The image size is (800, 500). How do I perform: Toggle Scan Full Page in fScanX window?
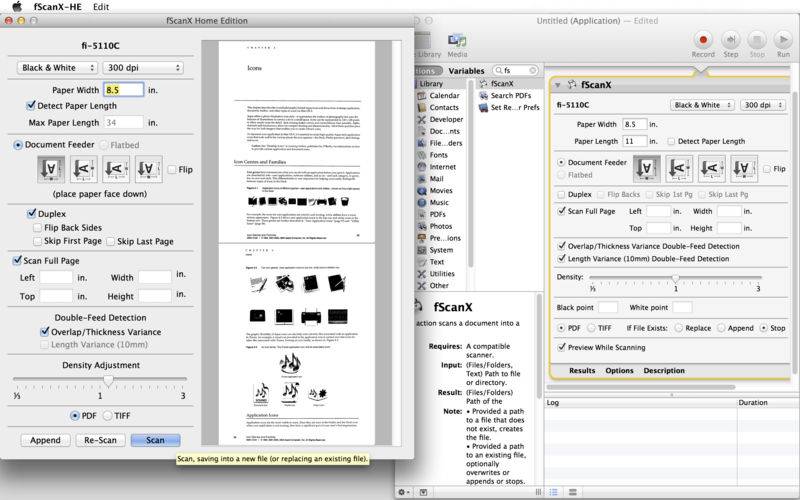pos(17,261)
